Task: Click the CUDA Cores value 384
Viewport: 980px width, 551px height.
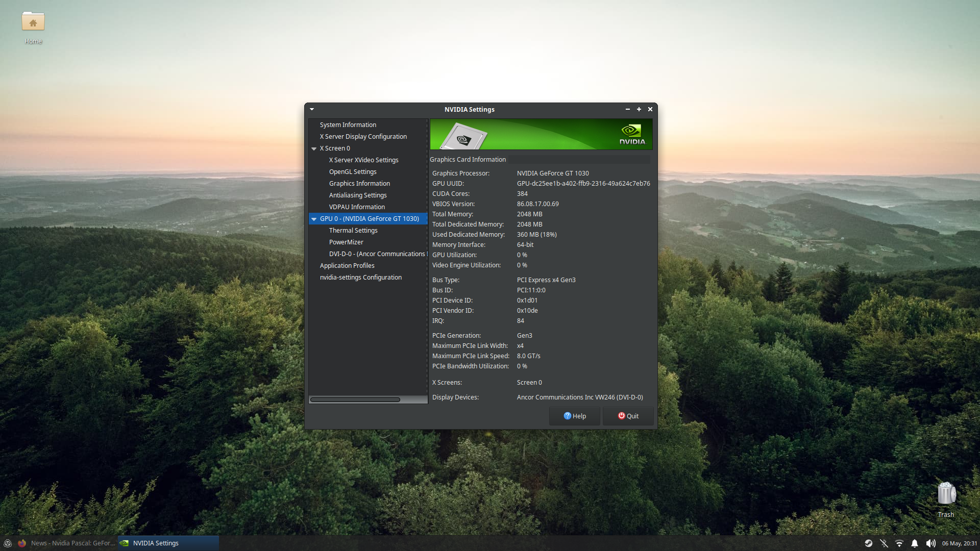Action: [x=522, y=194]
